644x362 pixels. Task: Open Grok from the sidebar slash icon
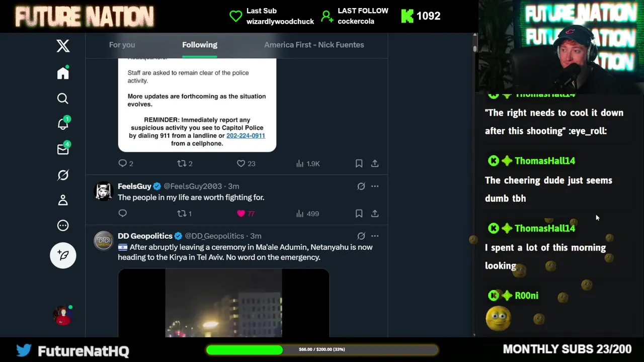point(63,175)
